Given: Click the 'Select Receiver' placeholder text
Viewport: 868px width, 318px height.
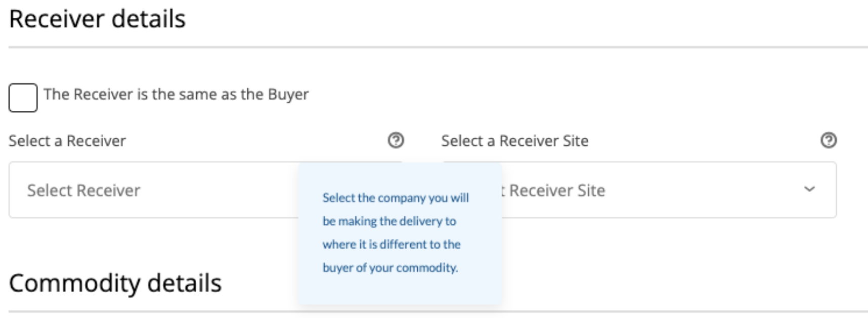Looking at the screenshot, I should pos(83,190).
